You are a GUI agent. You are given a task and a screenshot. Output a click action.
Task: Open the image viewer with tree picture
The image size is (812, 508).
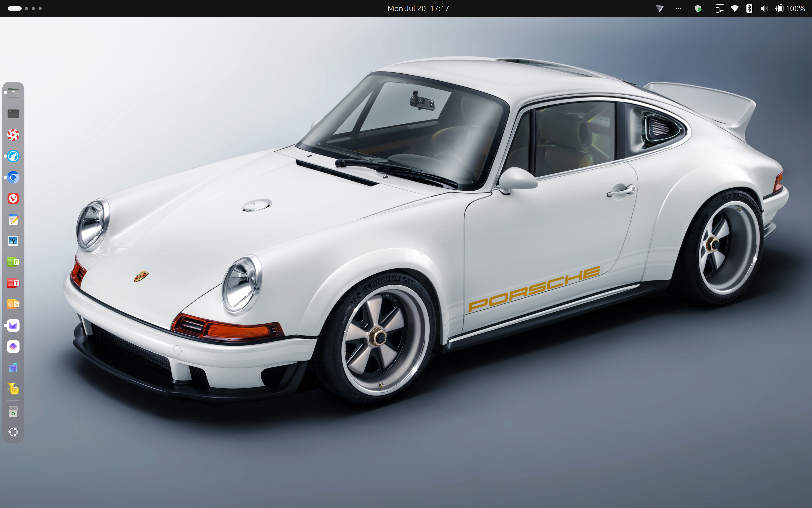13,241
